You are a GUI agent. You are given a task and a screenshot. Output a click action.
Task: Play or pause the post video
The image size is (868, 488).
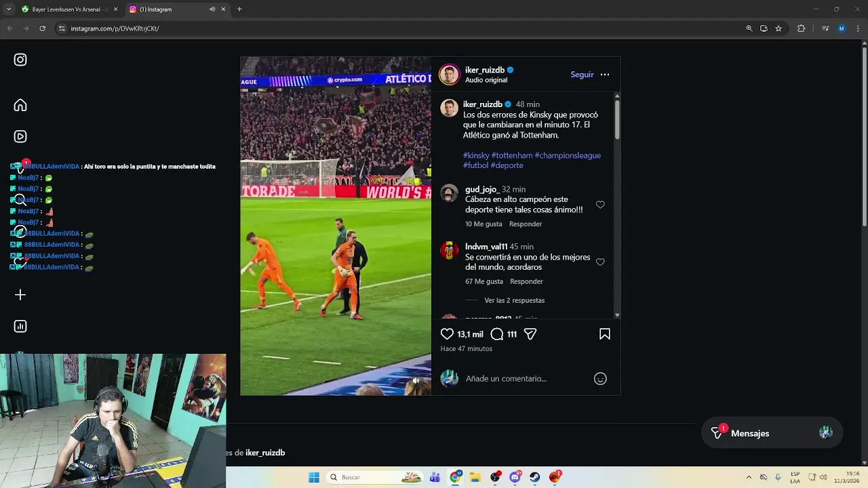[x=336, y=226]
